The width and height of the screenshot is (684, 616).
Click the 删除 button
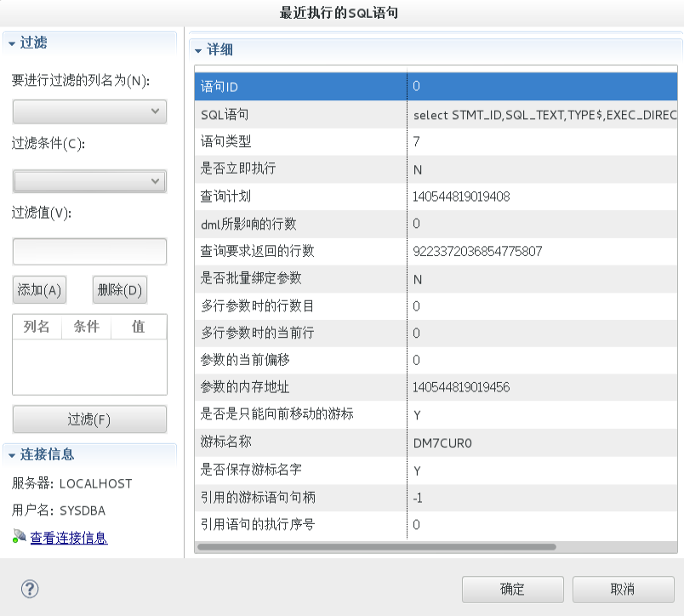coord(121,289)
